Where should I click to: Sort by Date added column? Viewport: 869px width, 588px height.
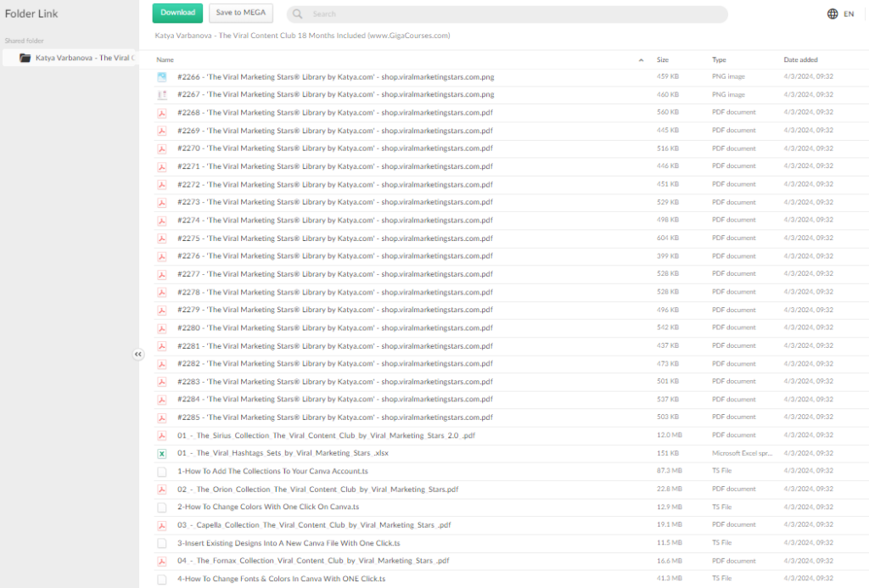click(800, 60)
